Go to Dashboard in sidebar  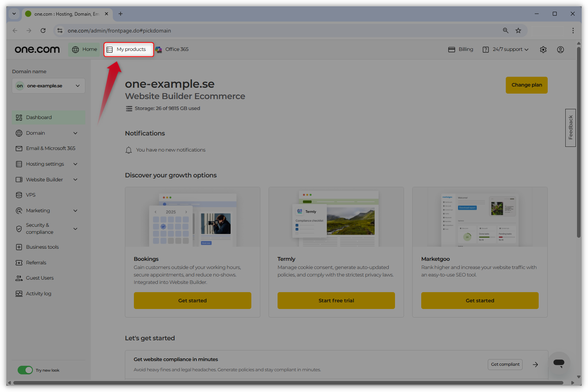point(49,117)
